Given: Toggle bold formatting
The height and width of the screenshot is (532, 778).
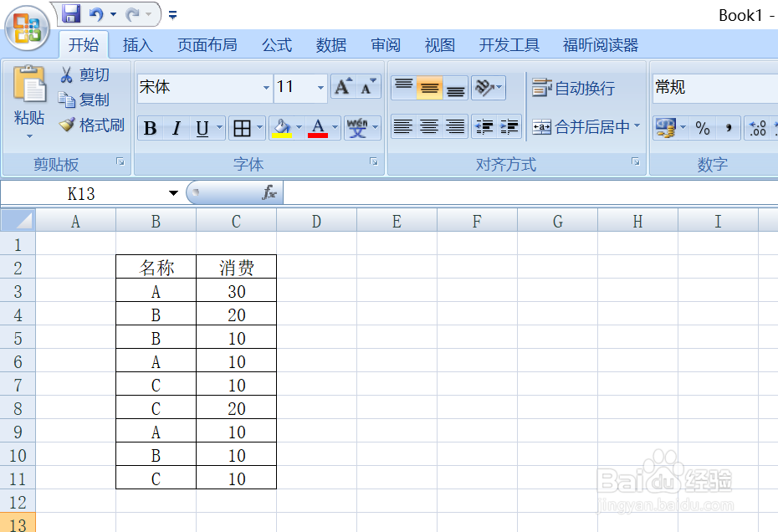Looking at the screenshot, I should coord(149,128).
